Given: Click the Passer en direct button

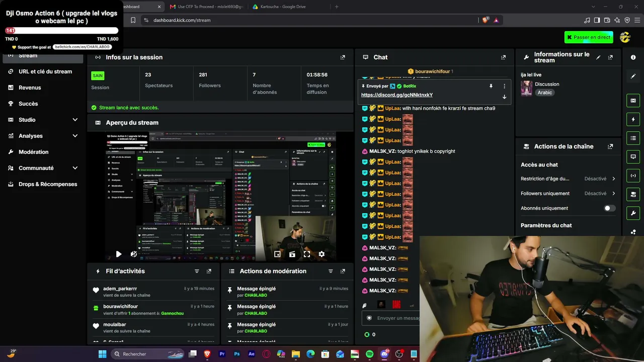Looking at the screenshot, I should 589,37.
